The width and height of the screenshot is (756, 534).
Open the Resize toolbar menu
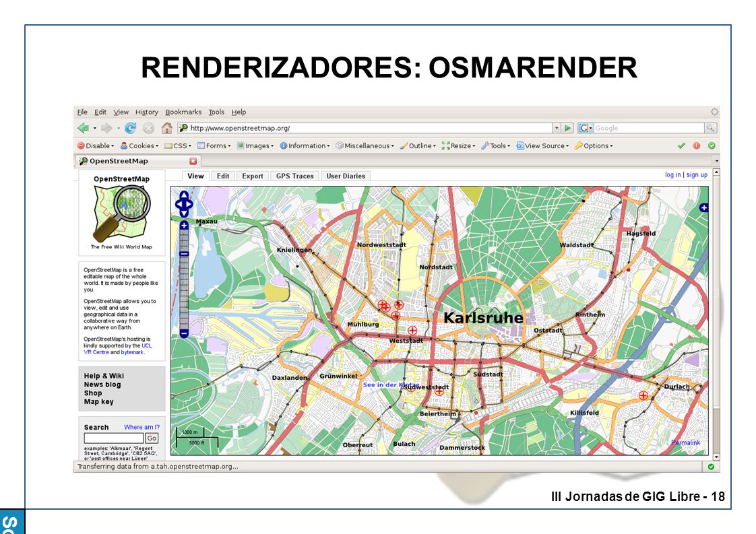click(458, 145)
